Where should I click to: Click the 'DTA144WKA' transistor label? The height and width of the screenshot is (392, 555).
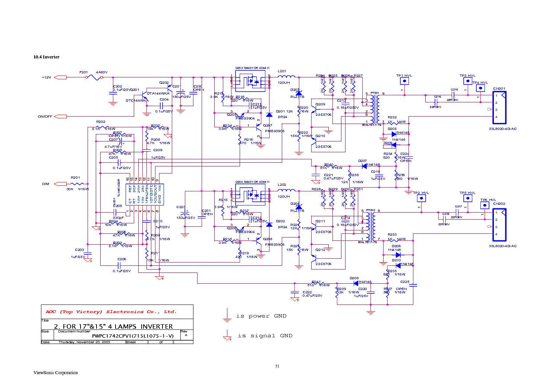pyautogui.click(x=158, y=93)
